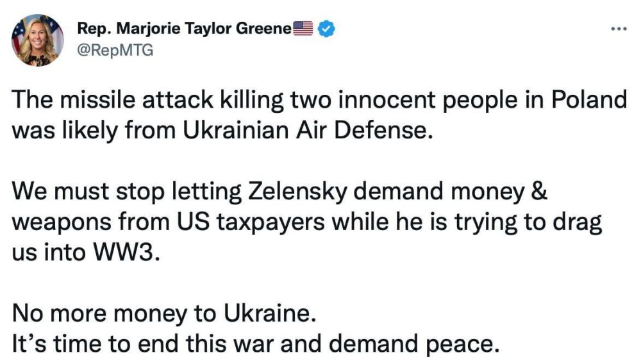Click the US flag emoji beside the name
The image size is (641, 364).
(303, 28)
